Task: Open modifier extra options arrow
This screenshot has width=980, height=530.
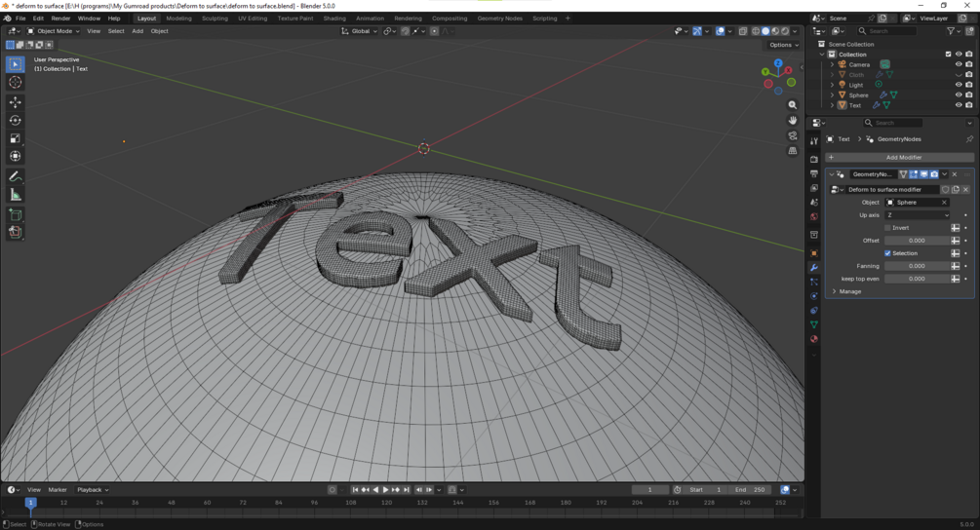Action: click(x=944, y=174)
